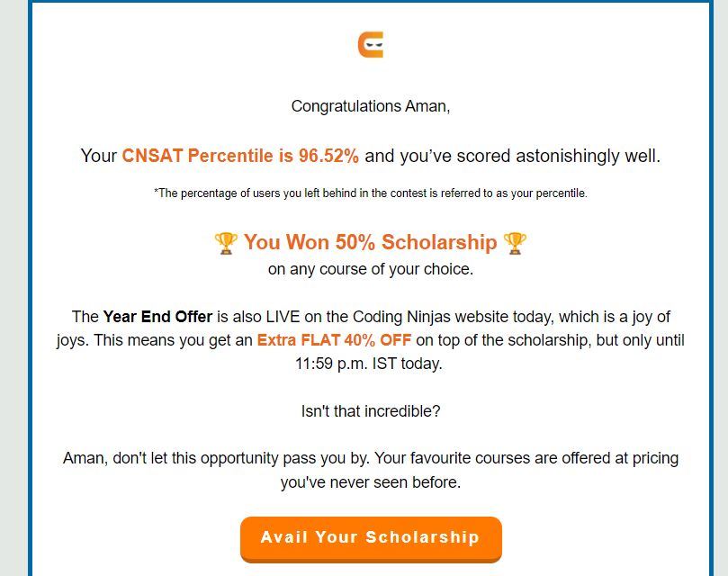Click the trophy icon right of the scholarship heading
Viewport: 728px width, 576px height.
[x=515, y=243]
